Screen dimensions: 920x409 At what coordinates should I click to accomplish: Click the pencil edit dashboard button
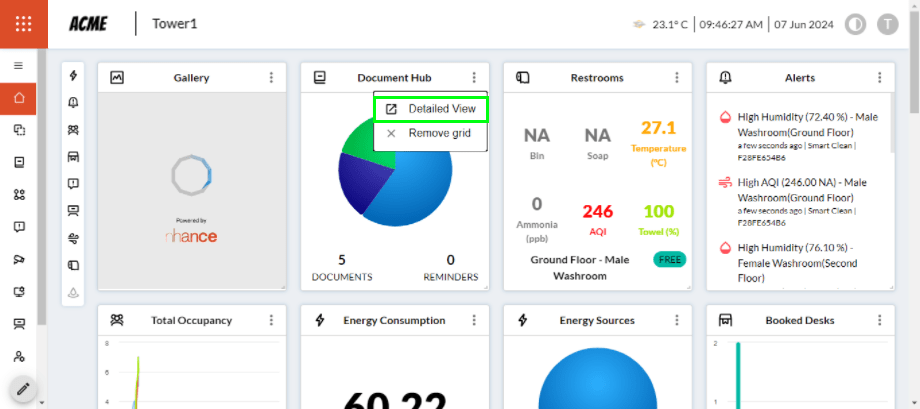pyautogui.click(x=23, y=388)
